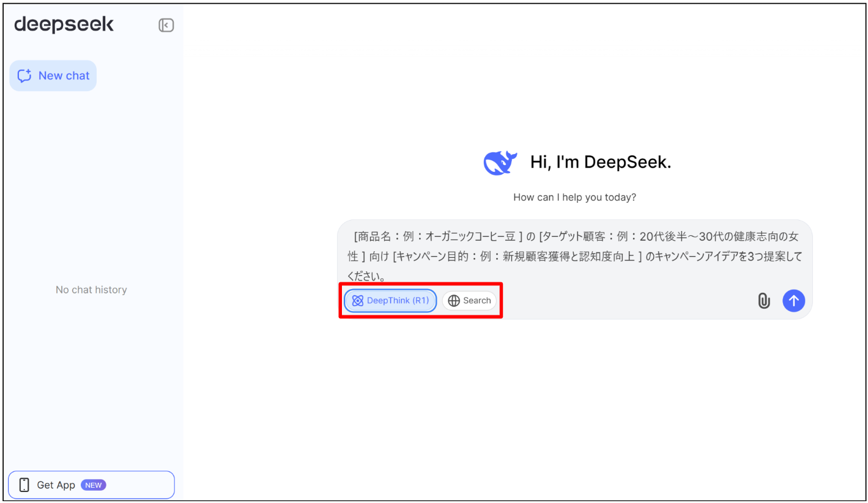Click the deepseek logo in the sidebar
Image resolution: width=868 pixels, height=503 pixels.
64,24
